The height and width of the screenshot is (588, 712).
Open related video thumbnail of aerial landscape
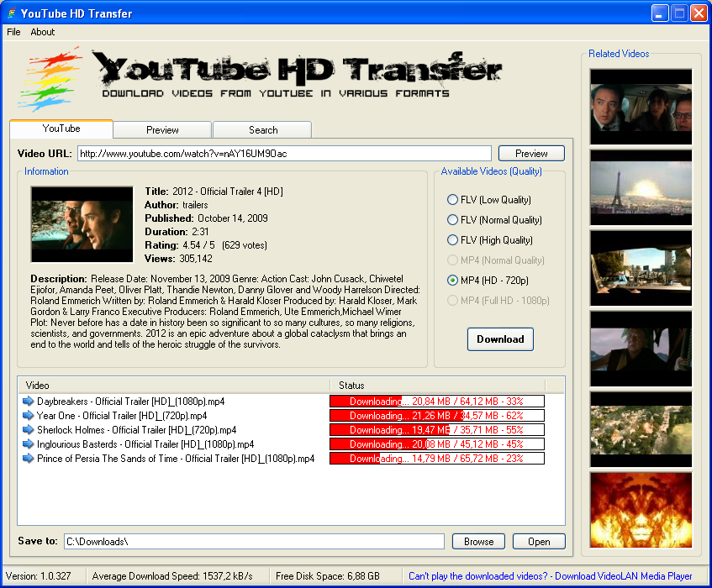tap(641, 429)
